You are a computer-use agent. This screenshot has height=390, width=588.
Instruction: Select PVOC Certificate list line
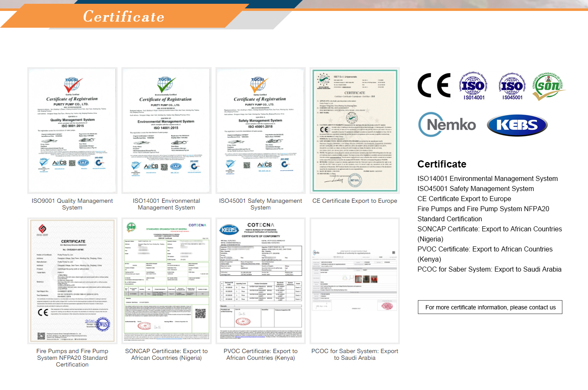click(485, 254)
